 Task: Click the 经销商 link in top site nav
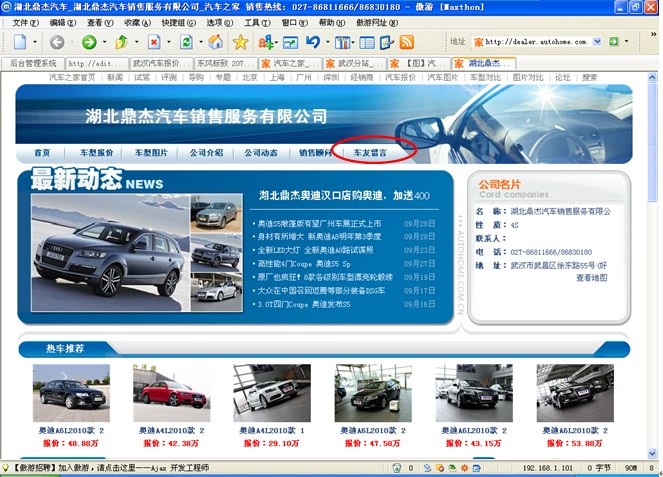click(x=362, y=77)
